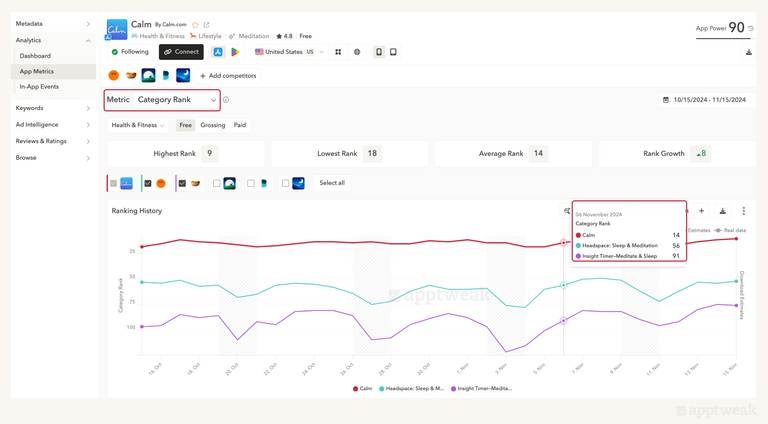Check the moonrise landscape app checkbox
Viewport: 768px width, 424px height.
pos(216,183)
